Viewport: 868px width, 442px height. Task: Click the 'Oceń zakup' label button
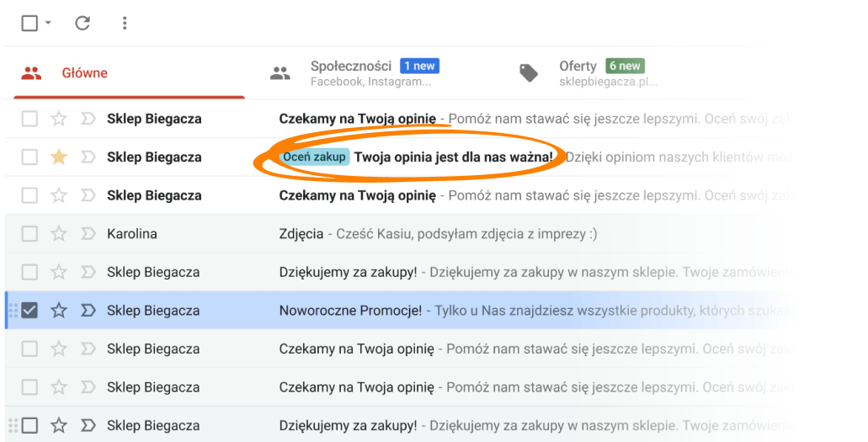(x=314, y=157)
